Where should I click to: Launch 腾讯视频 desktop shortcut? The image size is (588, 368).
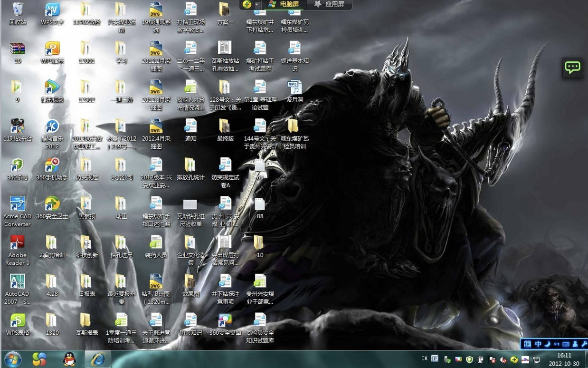pos(52,87)
